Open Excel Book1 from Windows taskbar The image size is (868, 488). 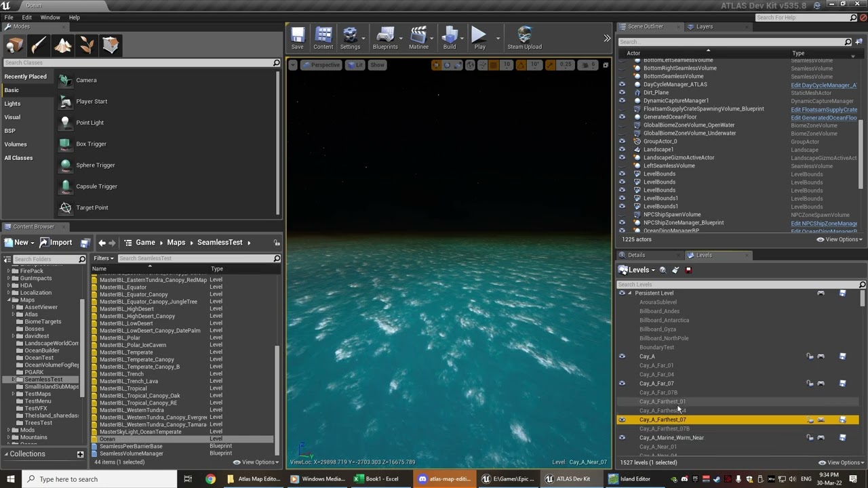(x=376, y=479)
